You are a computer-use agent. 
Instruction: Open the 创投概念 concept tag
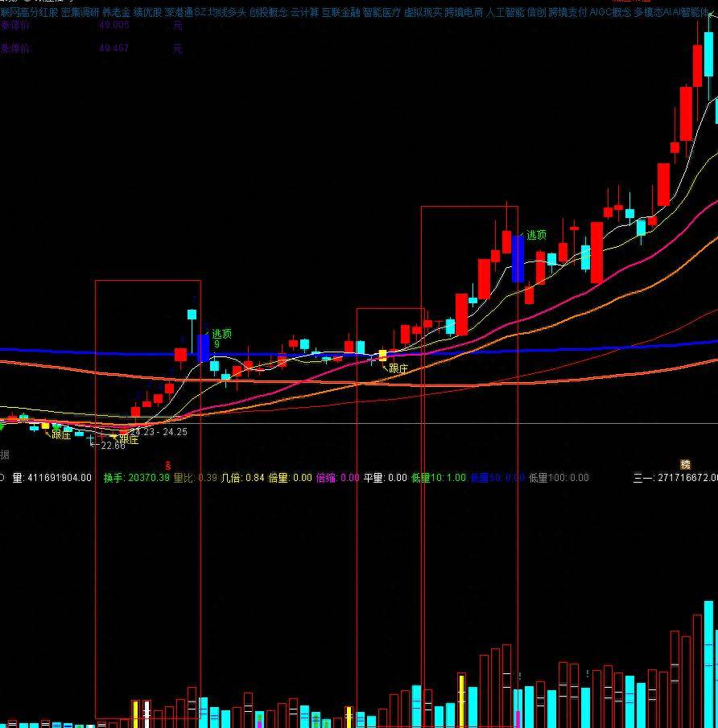click(x=268, y=13)
